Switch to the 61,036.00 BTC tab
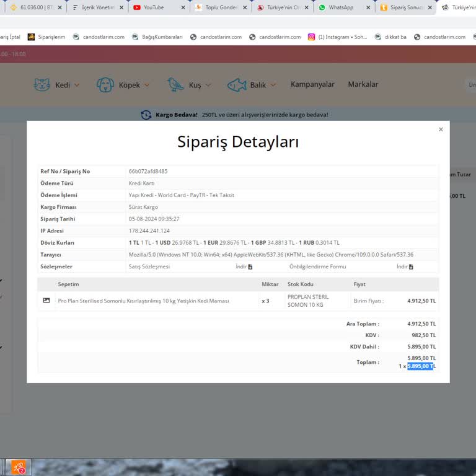The height and width of the screenshot is (476, 476). coord(36,7)
